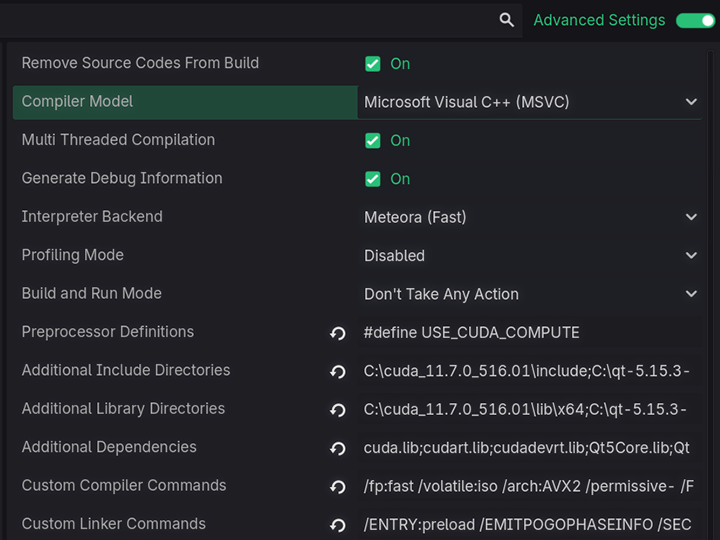This screenshot has width=720, height=540.
Task: Select the Profiling Mode label
Action: (x=73, y=255)
